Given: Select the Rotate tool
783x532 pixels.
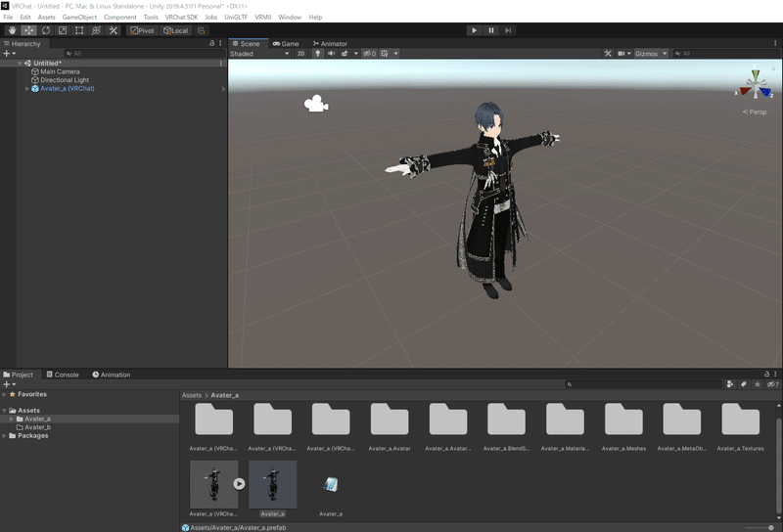Looking at the screenshot, I should pyautogui.click(x=46, y=30).
